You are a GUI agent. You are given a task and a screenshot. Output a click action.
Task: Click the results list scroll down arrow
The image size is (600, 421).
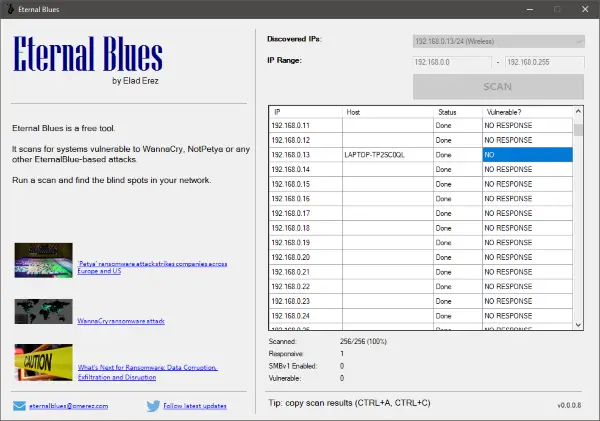click(x=578, y=325)
